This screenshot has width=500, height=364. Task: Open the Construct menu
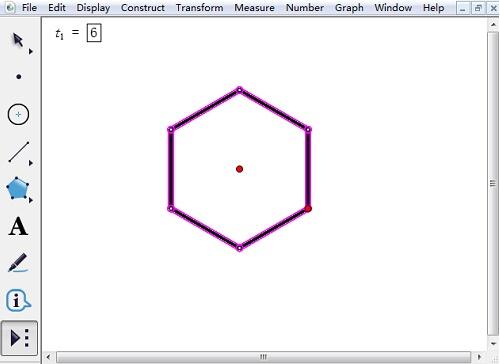[x=143, y=8]
